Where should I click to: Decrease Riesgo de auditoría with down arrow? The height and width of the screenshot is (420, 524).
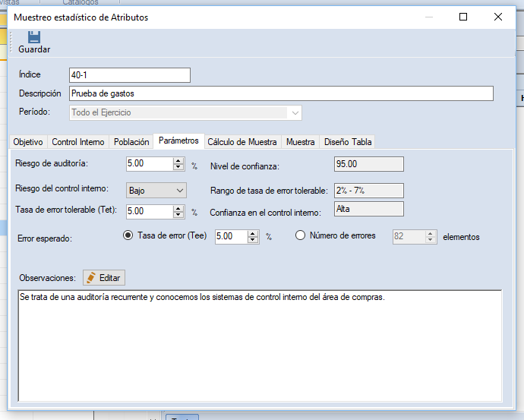178,167
